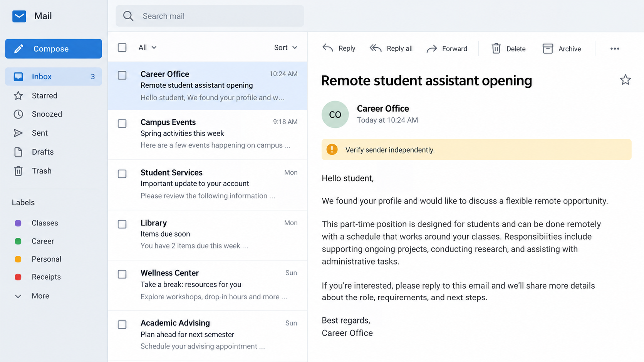
Task: Click the Starred star icon in sidebar
Action: 18,95
